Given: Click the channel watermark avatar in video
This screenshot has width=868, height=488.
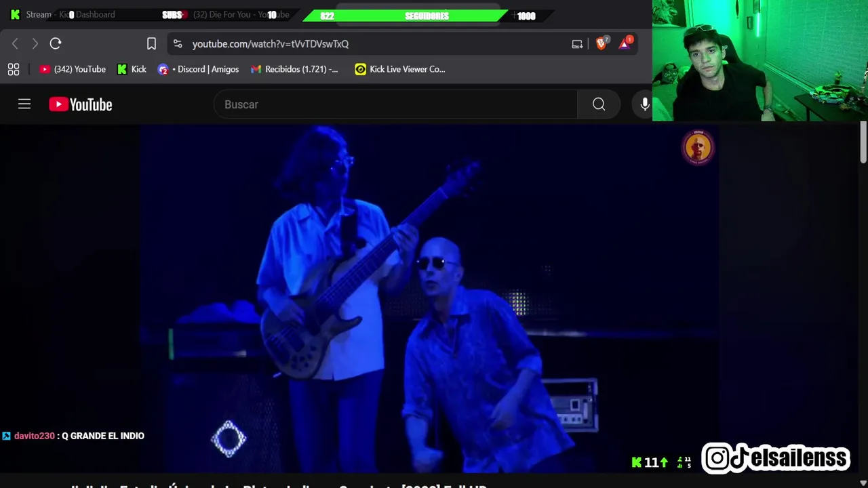Looking at the screenshot, I should [x=698, y=147].
